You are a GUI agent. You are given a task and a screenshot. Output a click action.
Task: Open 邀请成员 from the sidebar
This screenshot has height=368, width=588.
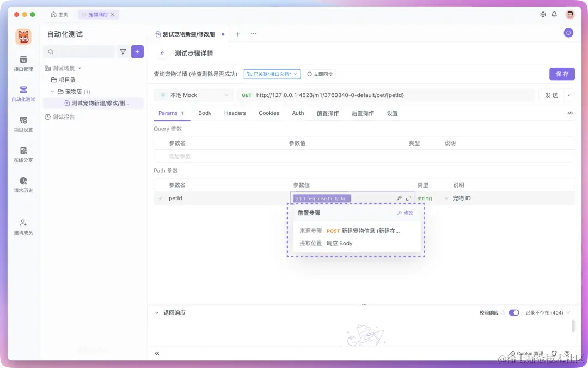pyautogui.click(x=23, y=227)
